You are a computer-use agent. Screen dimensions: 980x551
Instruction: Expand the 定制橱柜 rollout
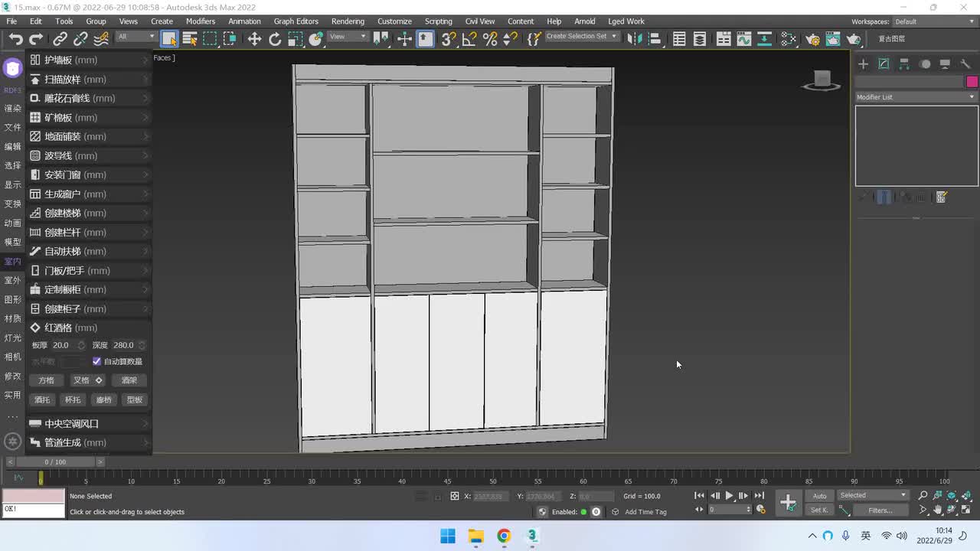tap(90, 289)
